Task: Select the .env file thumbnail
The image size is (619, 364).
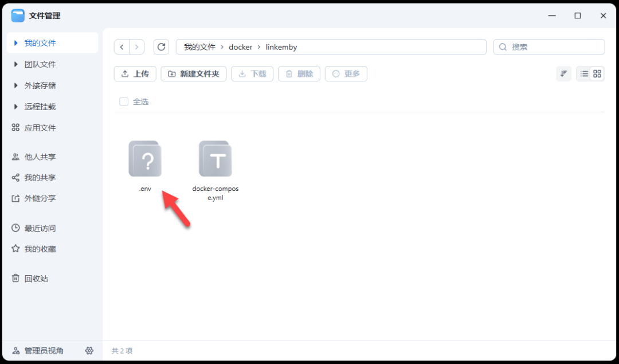Action: pos(145,158)
